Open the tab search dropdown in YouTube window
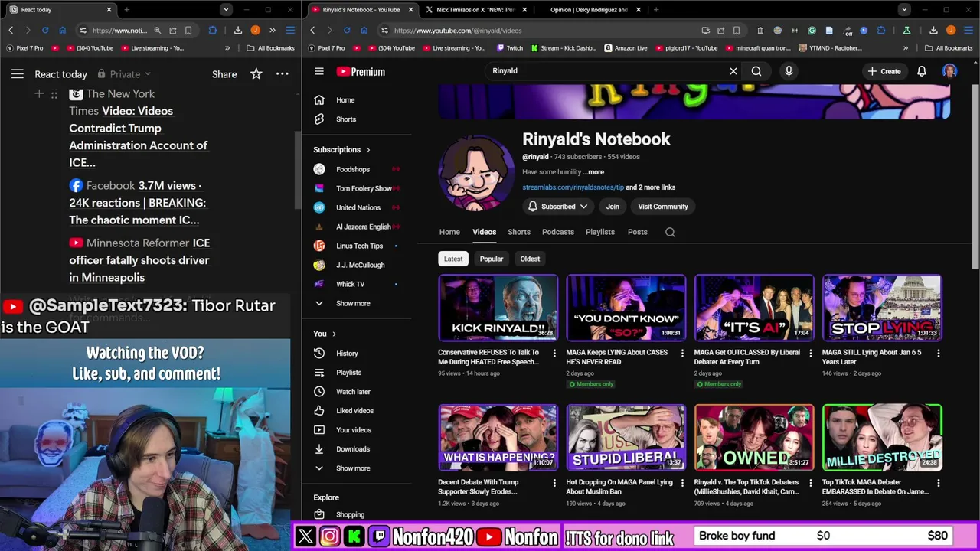This screenshot has width=980, height=551. point(904,10)
